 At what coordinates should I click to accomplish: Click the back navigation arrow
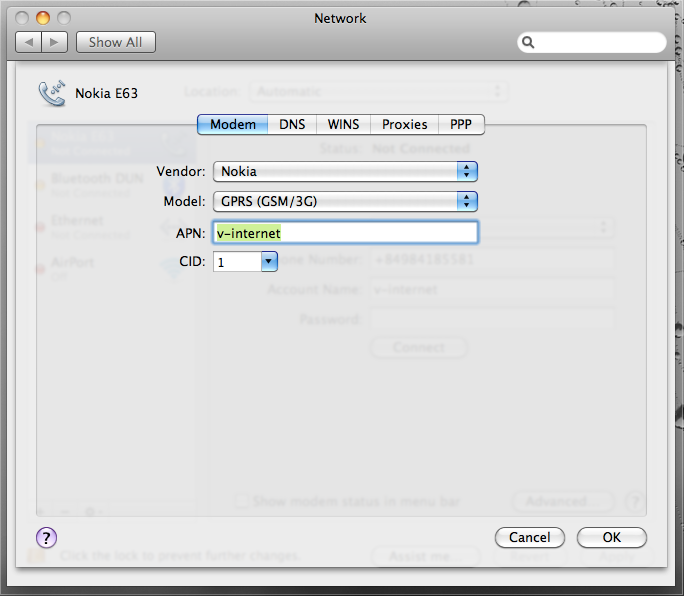tap(29, 42)
